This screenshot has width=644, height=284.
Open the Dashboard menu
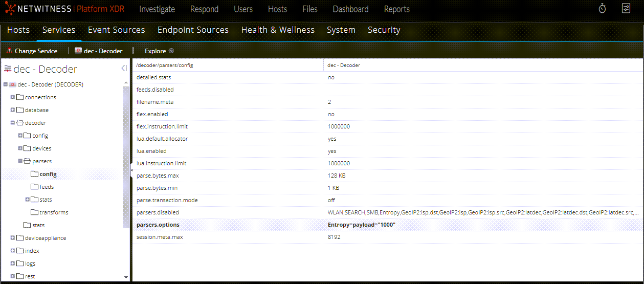(350, 9)
